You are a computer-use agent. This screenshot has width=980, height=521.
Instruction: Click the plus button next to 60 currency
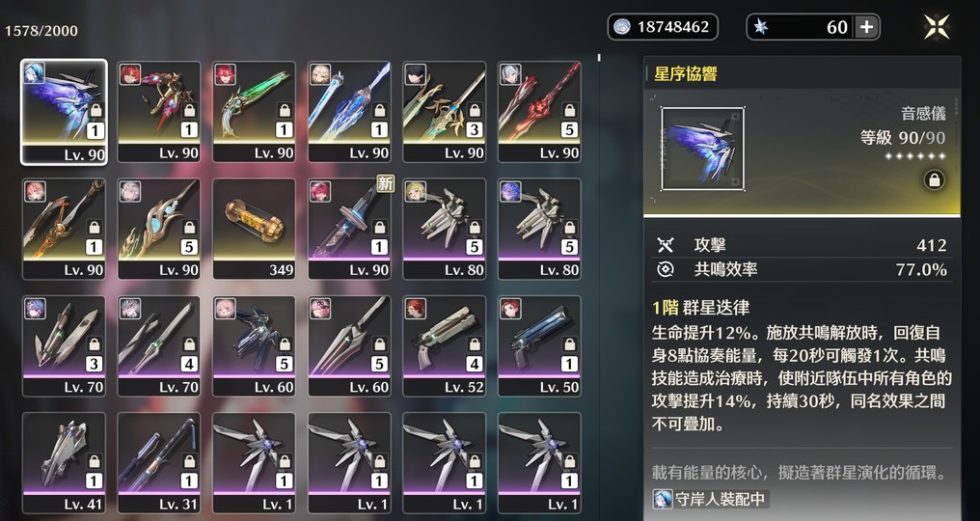867,27
